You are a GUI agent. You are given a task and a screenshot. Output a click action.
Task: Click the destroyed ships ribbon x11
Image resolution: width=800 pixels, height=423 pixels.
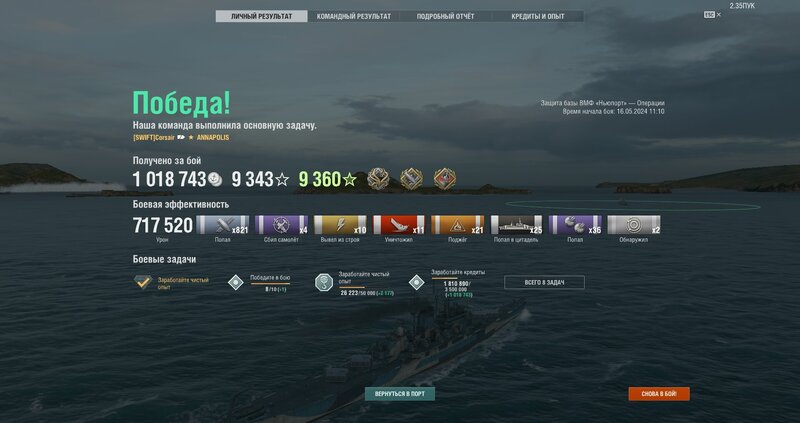pos(399,225)
